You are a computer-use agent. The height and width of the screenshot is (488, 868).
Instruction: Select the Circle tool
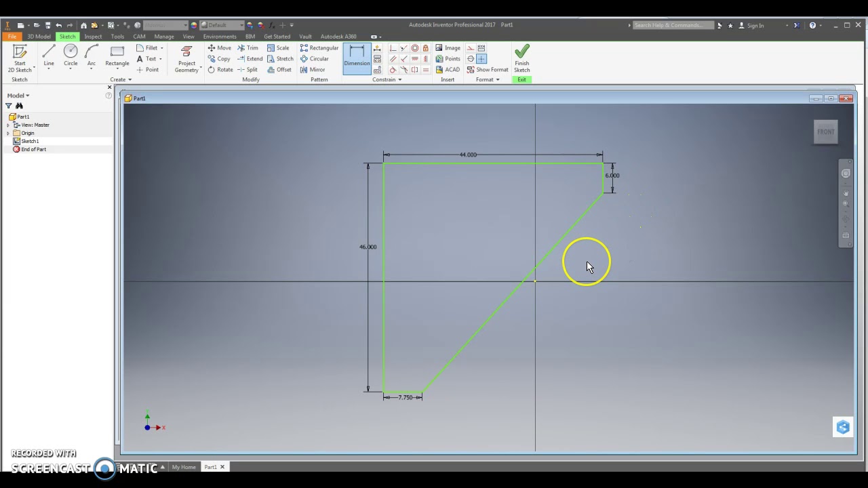coord(71,56)
